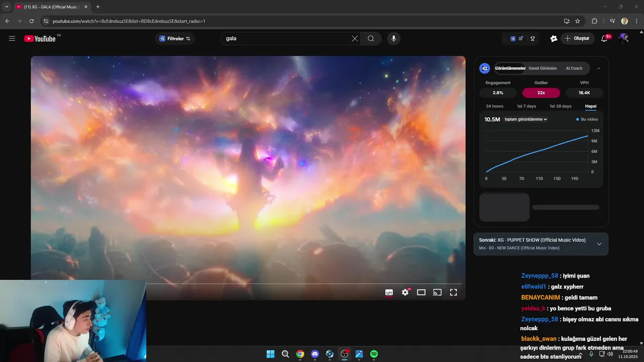The image size is (644, 362).
Task: Open Discord from the taskbar
Action: tap(315, 354)
